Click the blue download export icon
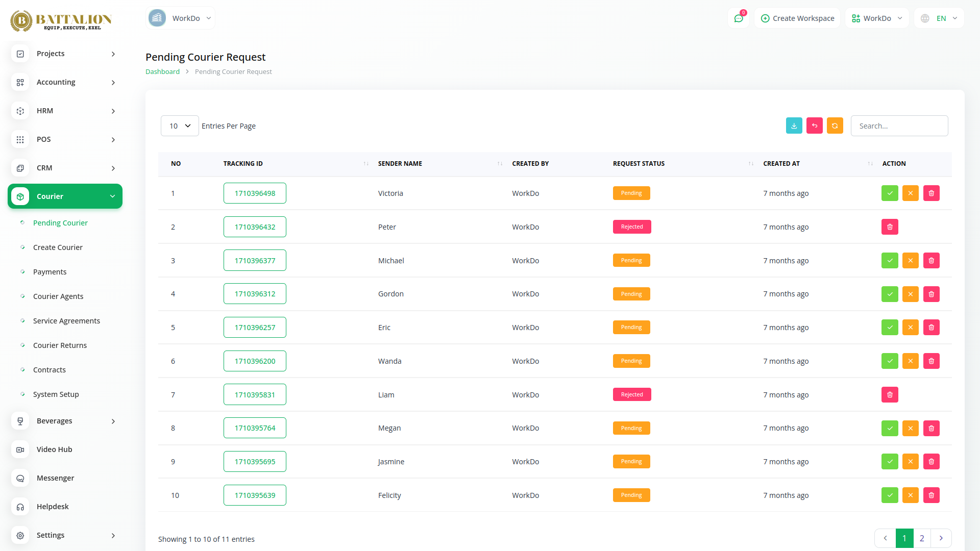The height and width of the screenshot is (551, 980). pos(794,126)
